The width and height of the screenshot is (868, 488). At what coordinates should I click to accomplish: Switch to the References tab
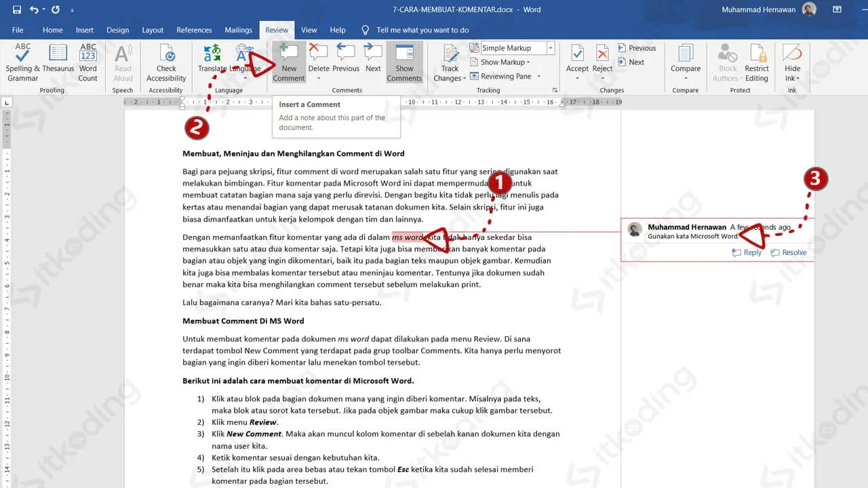[194, 30]
